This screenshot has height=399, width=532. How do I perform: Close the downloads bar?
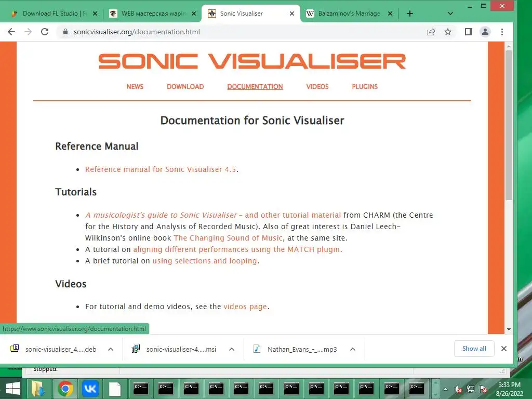click(504, 349)
